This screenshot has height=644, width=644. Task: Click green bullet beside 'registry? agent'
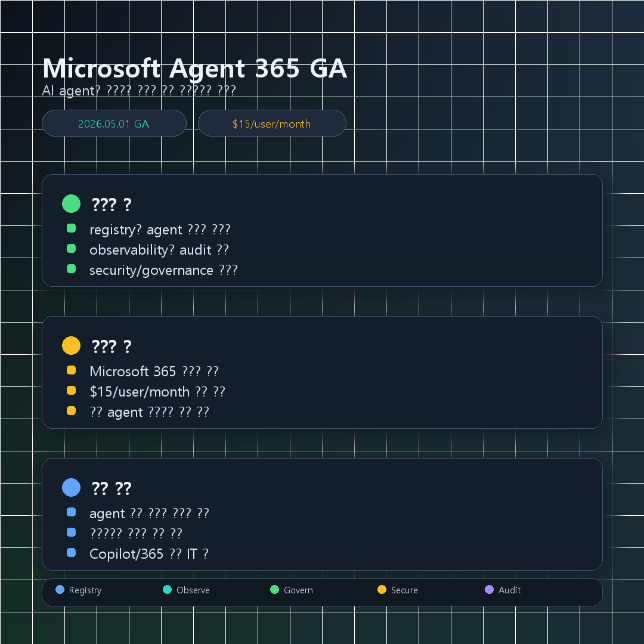(71, 228)
